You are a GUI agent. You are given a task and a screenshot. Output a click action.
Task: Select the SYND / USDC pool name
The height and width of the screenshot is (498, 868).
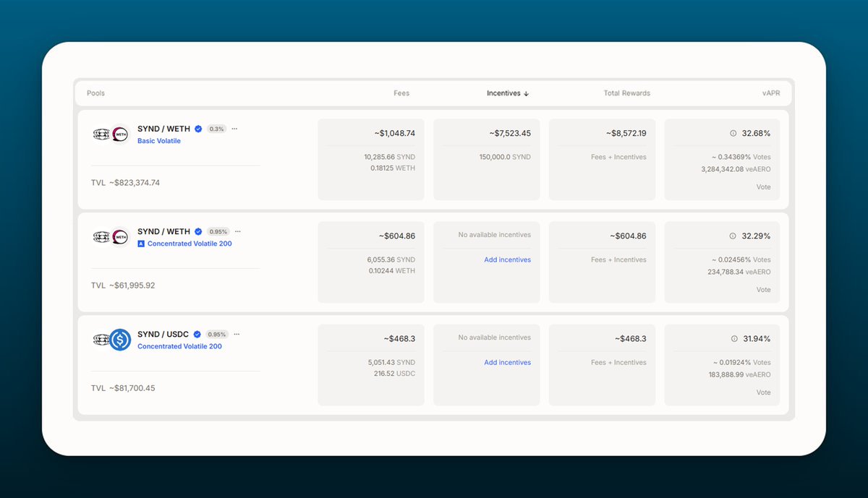click(163, 335)
